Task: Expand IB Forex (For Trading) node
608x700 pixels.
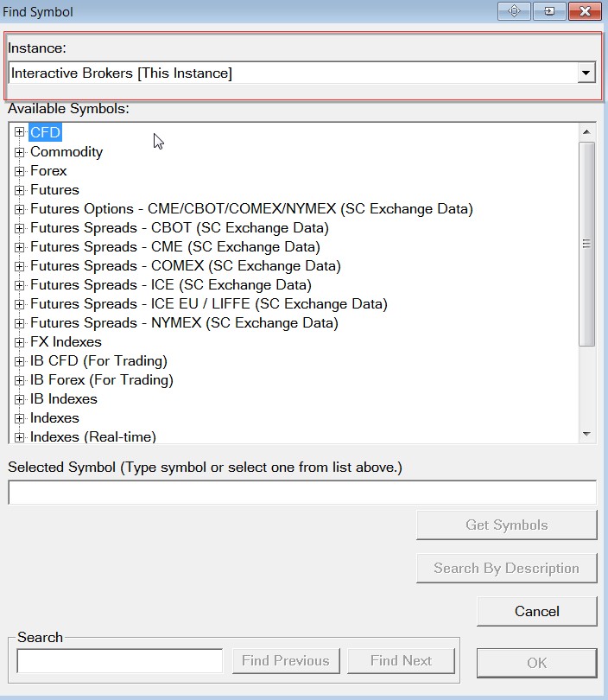Action: point(19,380)
